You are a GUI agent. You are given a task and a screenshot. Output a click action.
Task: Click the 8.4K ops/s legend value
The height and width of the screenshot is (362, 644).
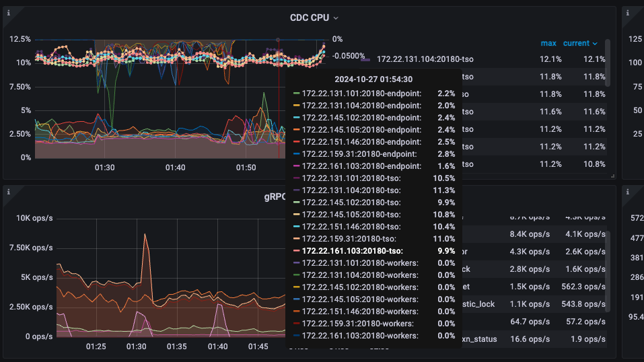pyautogui.click(x=530, y=234)
